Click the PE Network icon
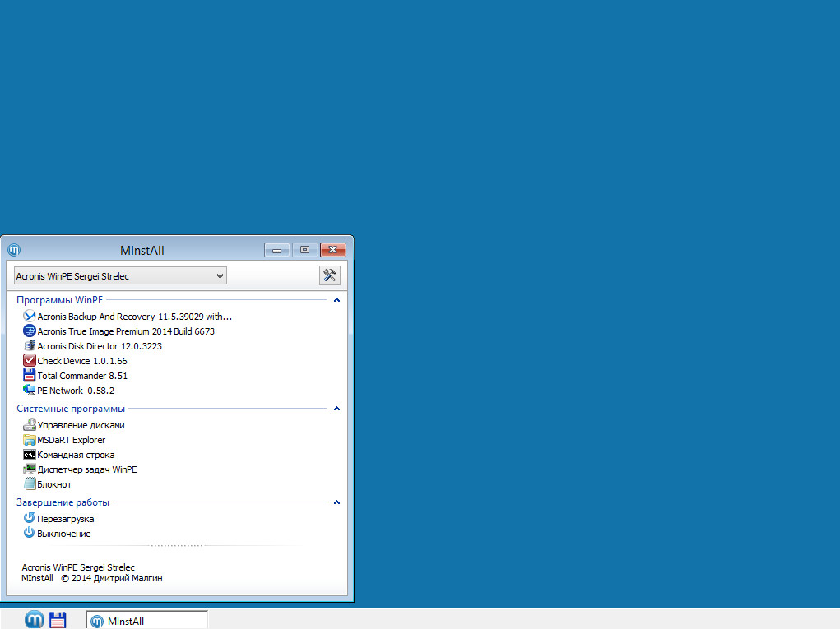Viewport: 840px width, 629px height. click(30, 391)
